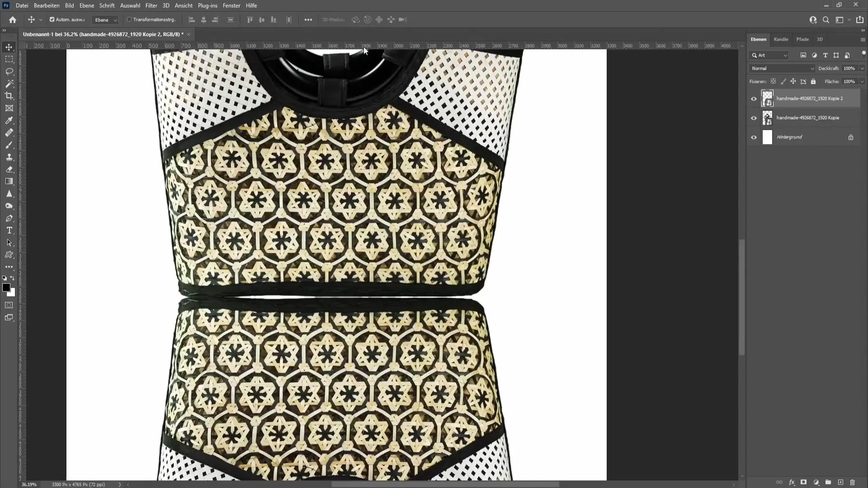
Task: Switch to the Kanäle tab
Action: [782, 39]
